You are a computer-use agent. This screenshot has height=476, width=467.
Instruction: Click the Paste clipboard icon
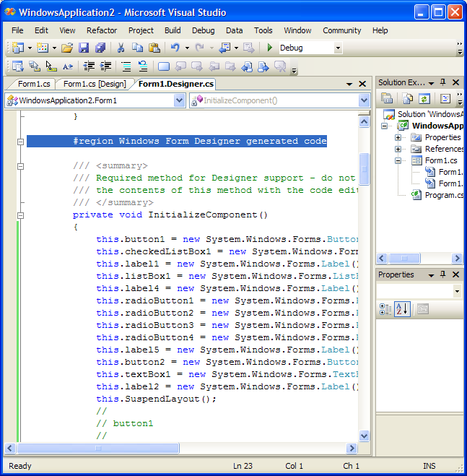pos(154,48)
